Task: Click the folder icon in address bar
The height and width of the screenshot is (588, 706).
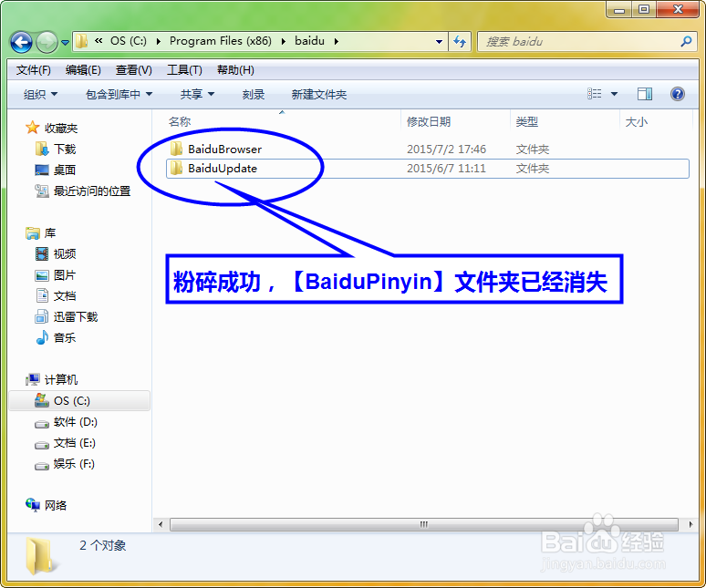Action: click(x=81, y=41)
